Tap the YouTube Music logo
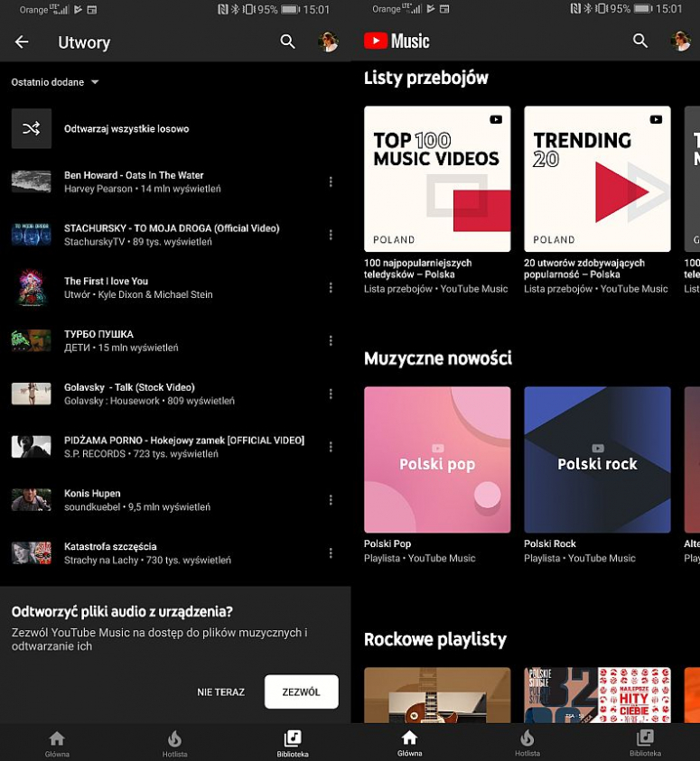 (397, 42)
